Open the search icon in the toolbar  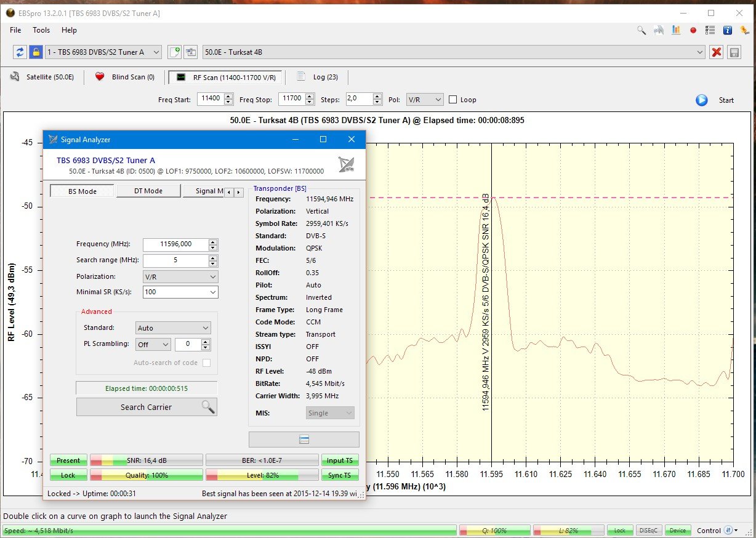point(641,30)
